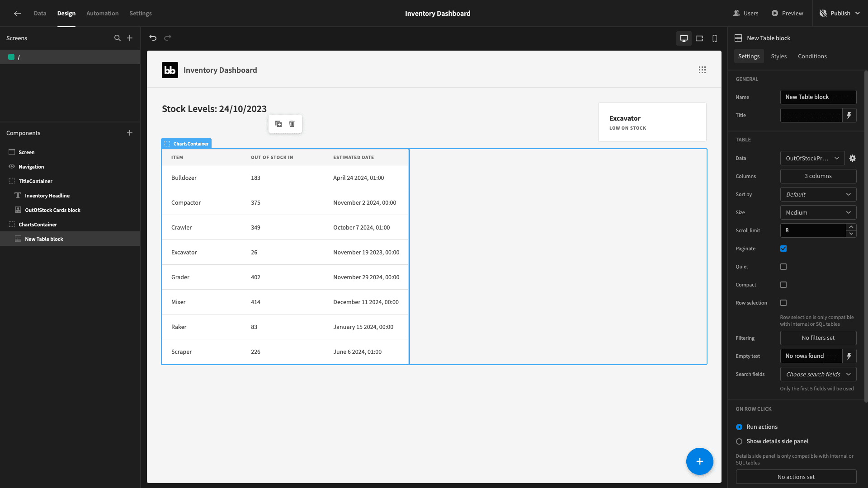Click the Preview button

click(787, 14)
